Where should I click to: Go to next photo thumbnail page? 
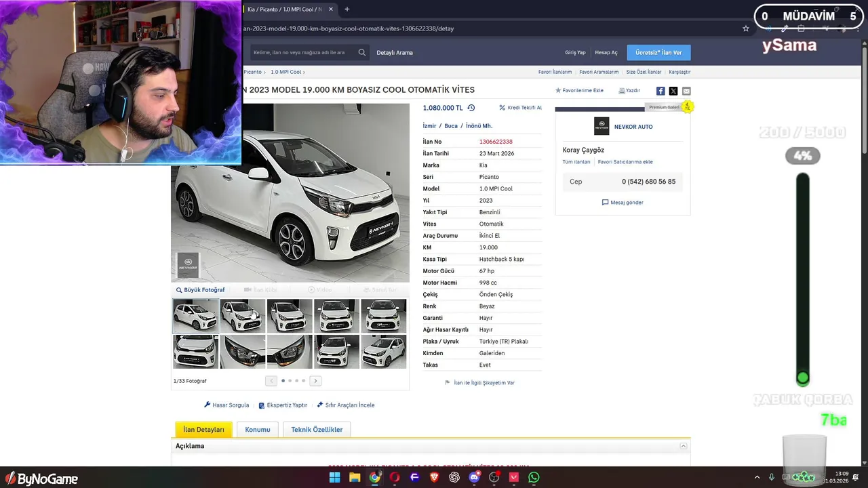pos(315,381)
